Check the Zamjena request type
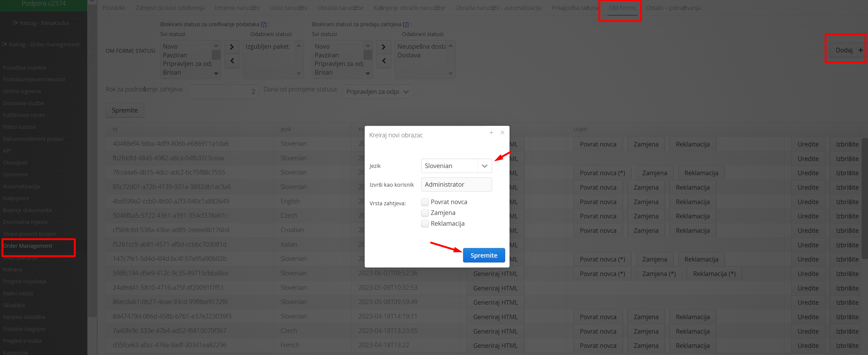 (425, 213)
